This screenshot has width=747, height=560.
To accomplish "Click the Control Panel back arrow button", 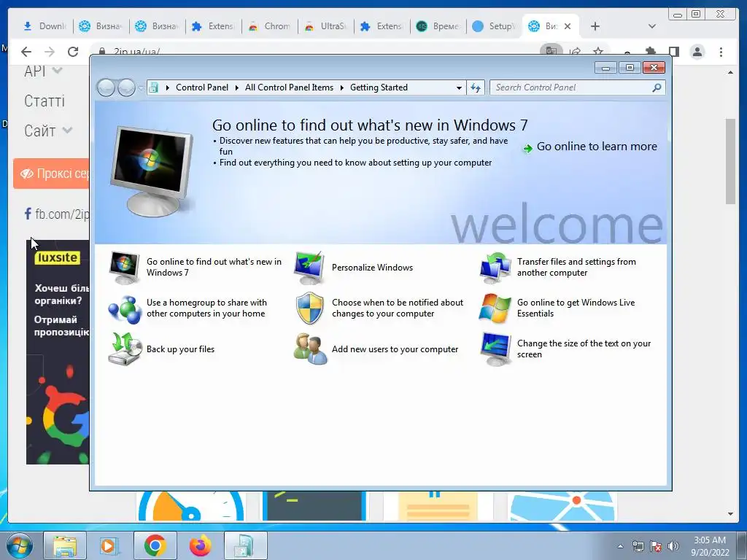I will click(106, 87).
